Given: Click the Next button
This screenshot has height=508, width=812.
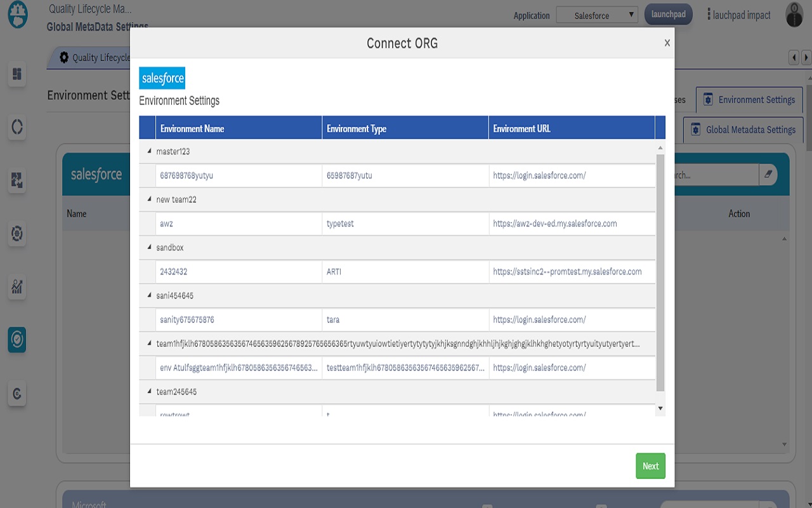Looking at the screenshot, I should [x=651, y=466].
